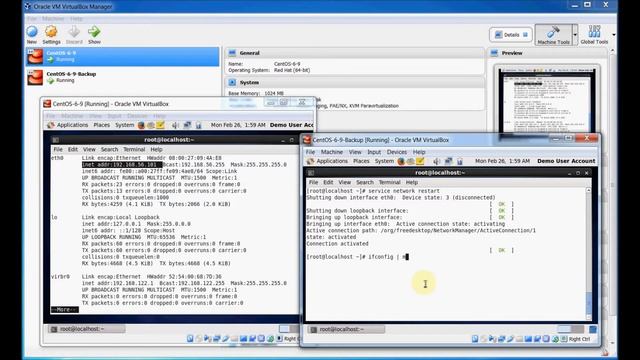Click the VirtualBox Manager right-side scrollbar
This screenshot has width=640, height=360.
click(612, 196)
